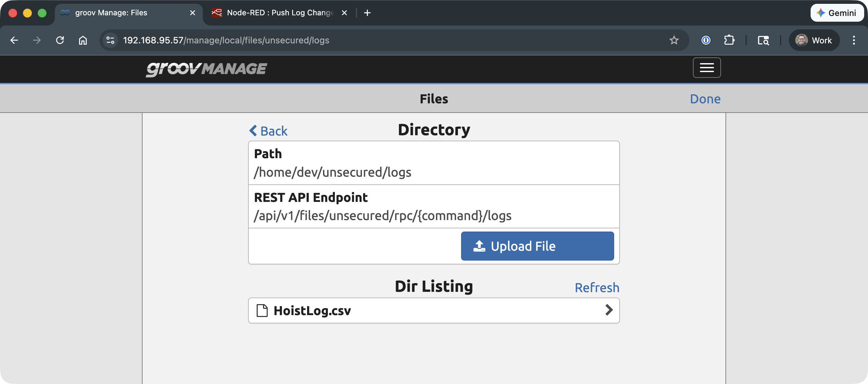868x384 pixels.
Task: Expand HoistLog.csv using right chevron
Action: coord(608,310)
